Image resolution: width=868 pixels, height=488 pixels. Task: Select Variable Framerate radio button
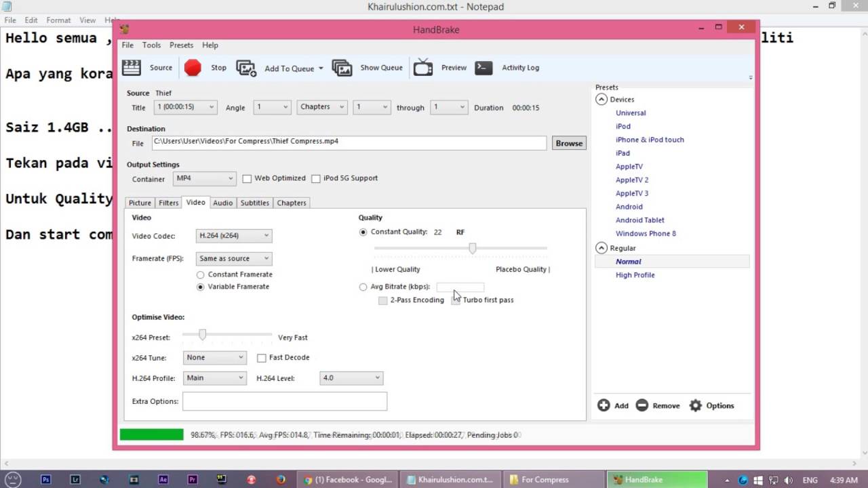[x=200, y=287]
